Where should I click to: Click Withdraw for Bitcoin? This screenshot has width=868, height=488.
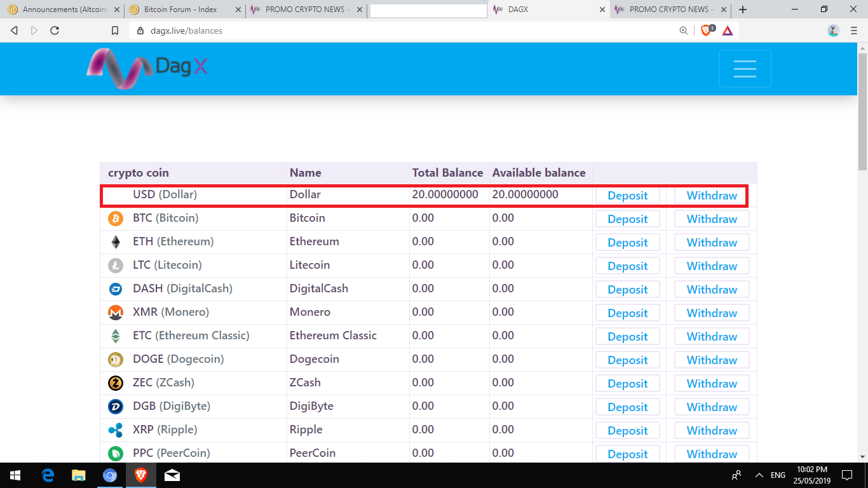712,219
